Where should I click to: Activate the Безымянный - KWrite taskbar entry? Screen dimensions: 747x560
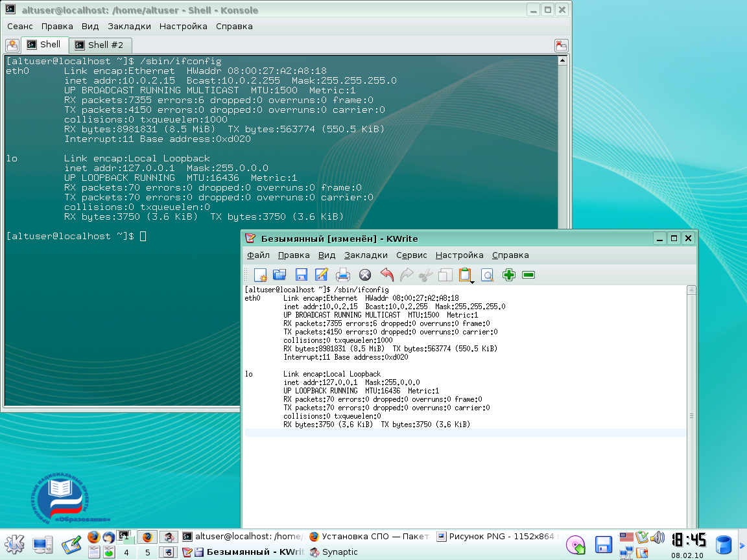click(243, 552)
